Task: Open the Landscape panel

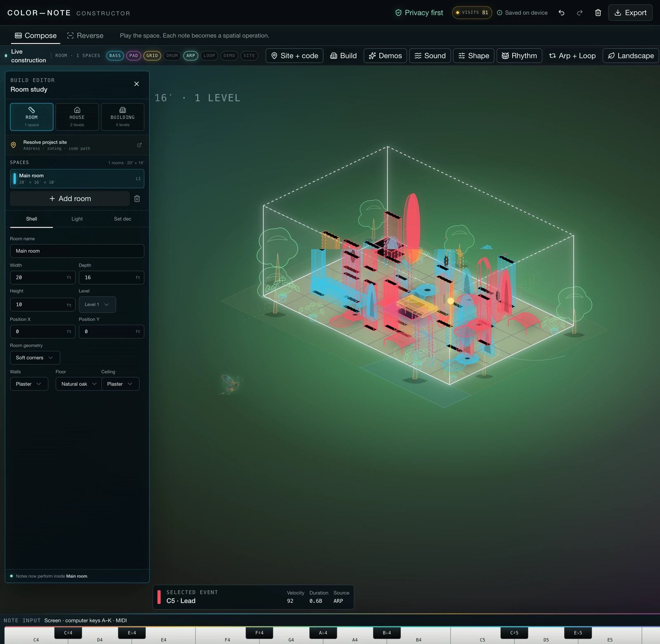Action: [x=631, y=56]
